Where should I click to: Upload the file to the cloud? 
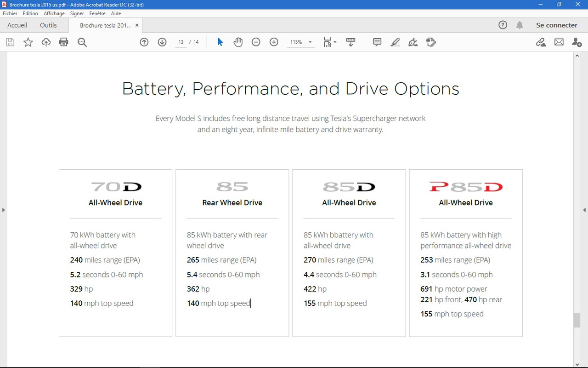[46, 42]
